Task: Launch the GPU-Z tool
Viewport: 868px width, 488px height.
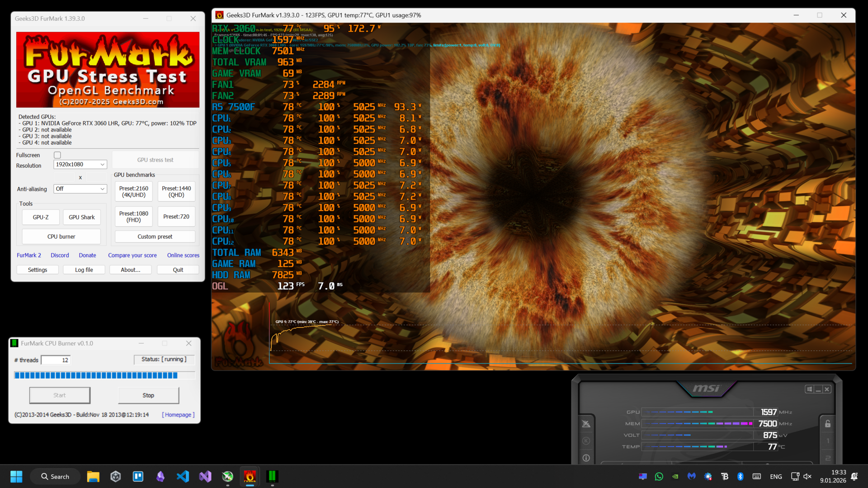Action: pos(41,217)
